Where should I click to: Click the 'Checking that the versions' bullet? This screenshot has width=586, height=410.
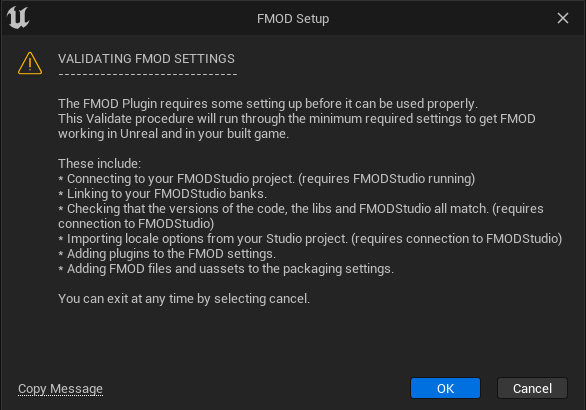click(x=301, y=216)
